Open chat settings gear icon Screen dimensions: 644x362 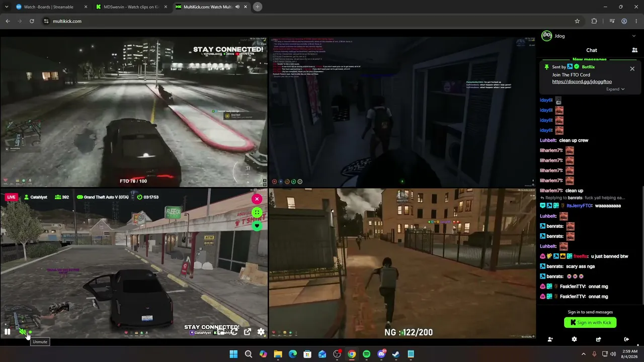tap(574, 339)
